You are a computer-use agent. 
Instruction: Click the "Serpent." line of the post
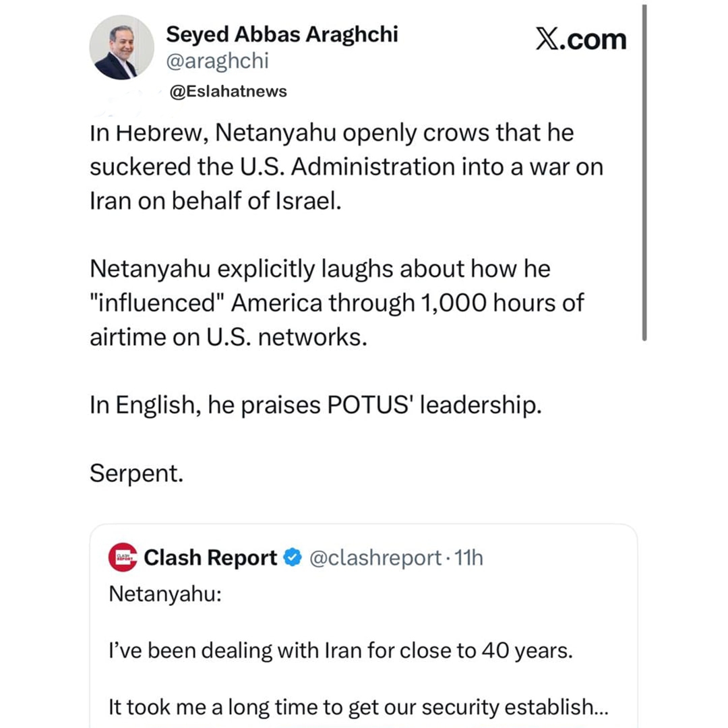[136, 474]
